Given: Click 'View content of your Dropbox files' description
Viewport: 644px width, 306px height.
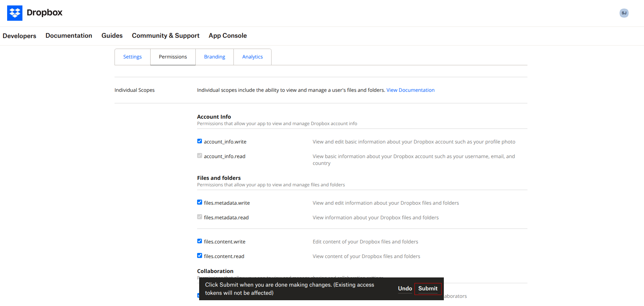Looking at the screenshot, I should [x=366, y=256].
